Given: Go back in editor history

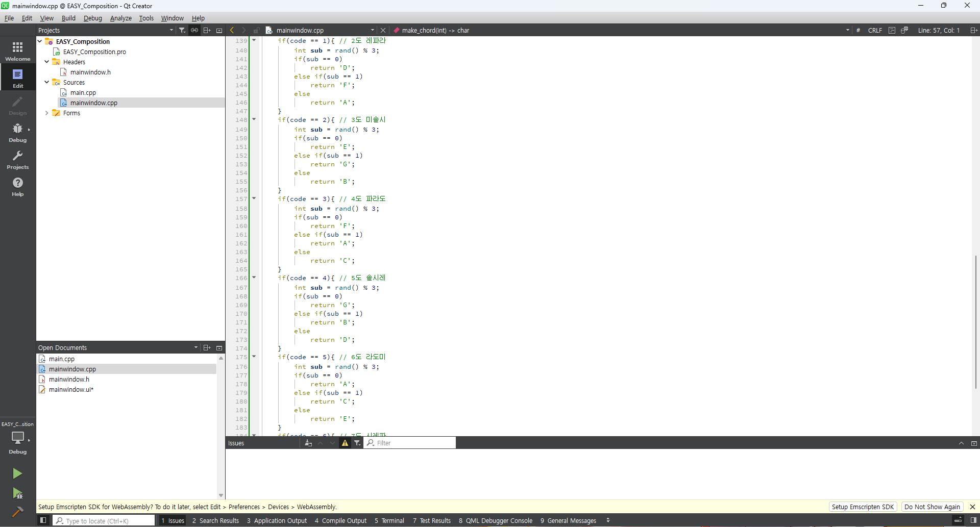Looking at the screenshot, I should pos(232,30).
